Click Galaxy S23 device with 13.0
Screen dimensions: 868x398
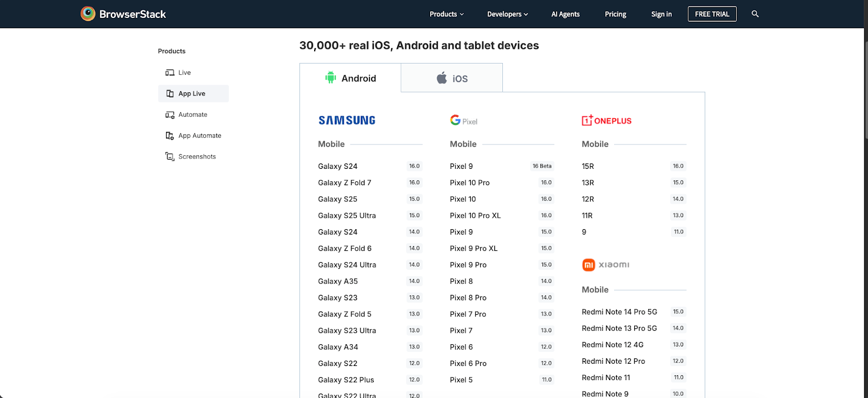[x=337, y=298]
